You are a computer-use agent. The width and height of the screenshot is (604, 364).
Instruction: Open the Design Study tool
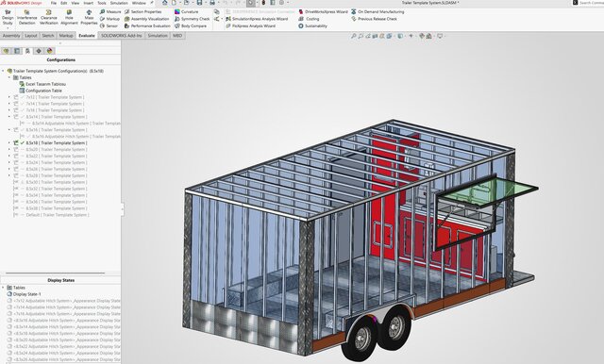tap(8, 17)
